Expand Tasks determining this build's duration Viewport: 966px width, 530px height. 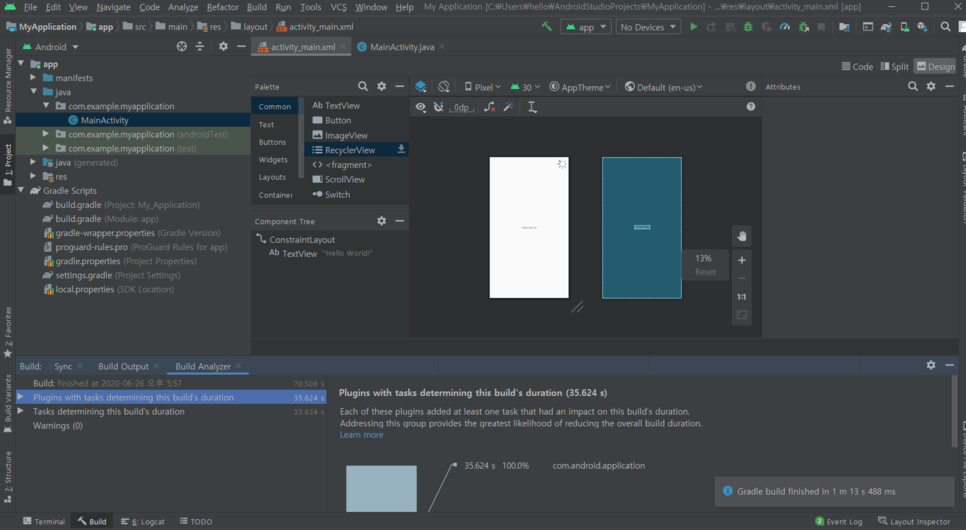pos(20,411)
